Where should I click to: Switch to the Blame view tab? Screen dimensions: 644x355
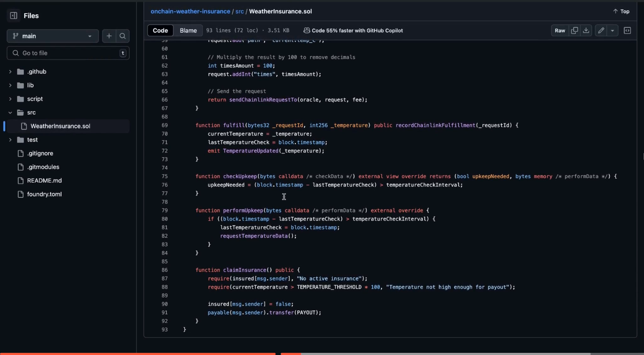point(188,30)
